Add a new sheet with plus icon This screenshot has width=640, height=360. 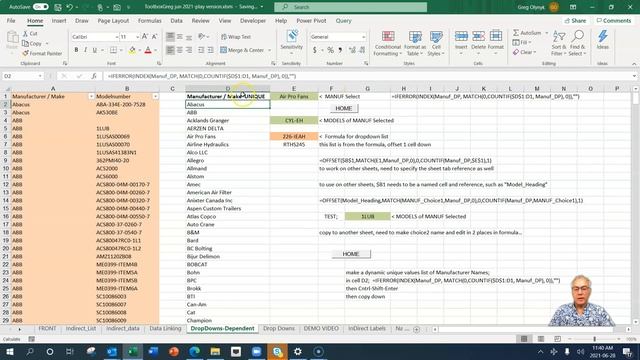416,329
